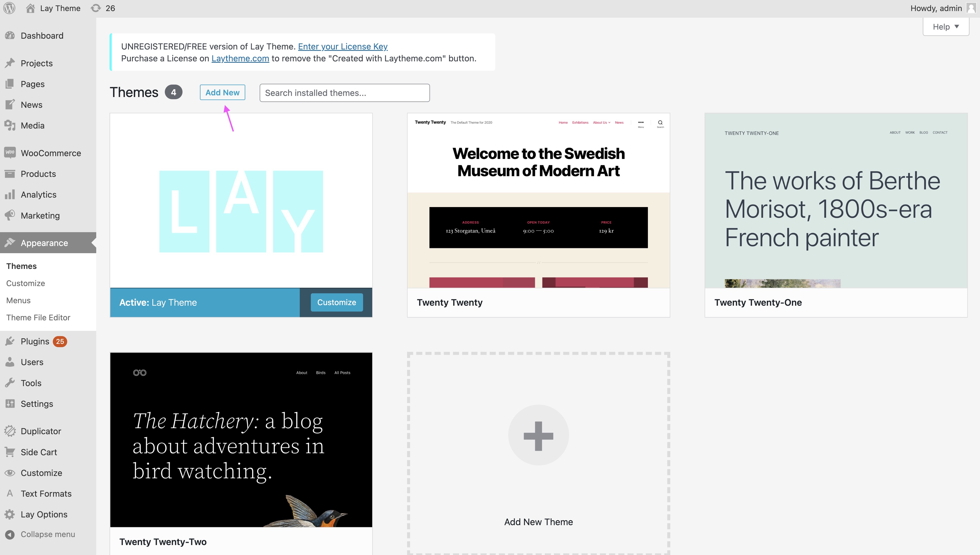Click the Analytics bar chart icon
This screenshot has height=555, width=980.
(x=10, y=194)
